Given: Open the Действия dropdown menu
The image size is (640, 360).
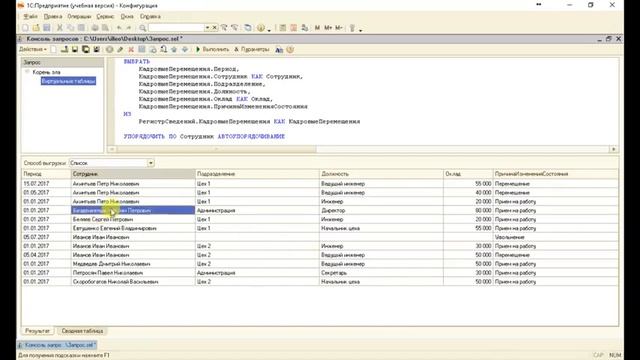Looking at the screenshot, I should (33, 49).
